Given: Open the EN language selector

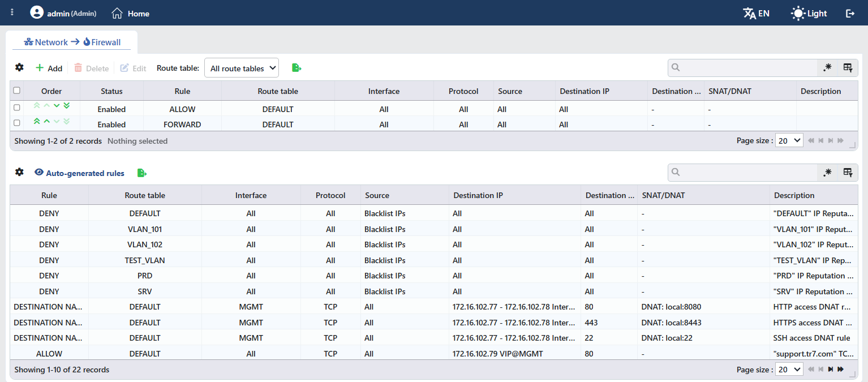Looking at the screenshot, I should pyautogui.click(x=756, y=13).
